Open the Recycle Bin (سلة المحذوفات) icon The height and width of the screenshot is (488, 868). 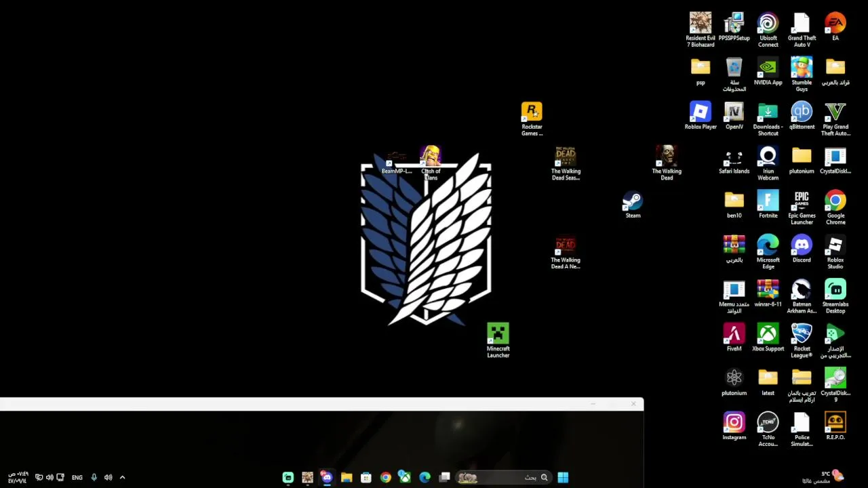(734, 75)
